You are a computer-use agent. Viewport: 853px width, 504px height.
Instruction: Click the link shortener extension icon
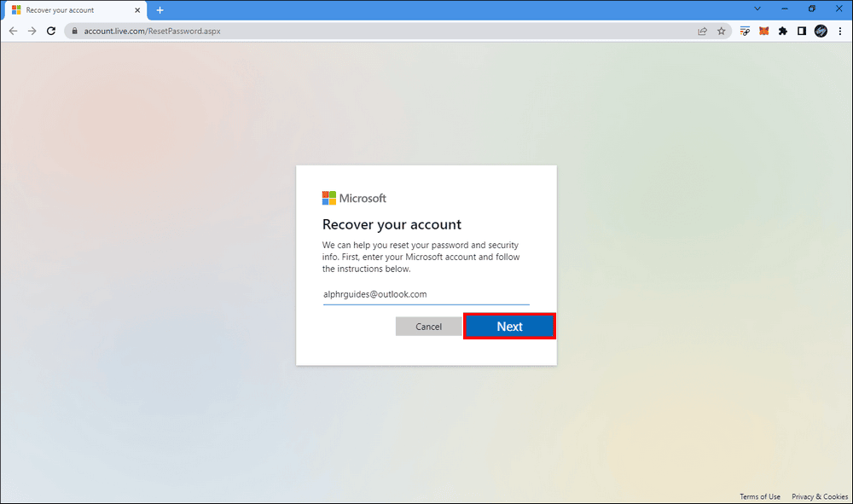pos(744,31)
